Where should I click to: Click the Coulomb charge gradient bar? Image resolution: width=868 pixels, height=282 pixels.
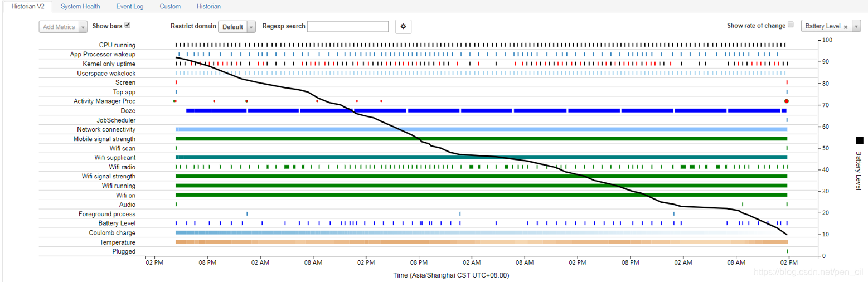[x=481, y=233]
